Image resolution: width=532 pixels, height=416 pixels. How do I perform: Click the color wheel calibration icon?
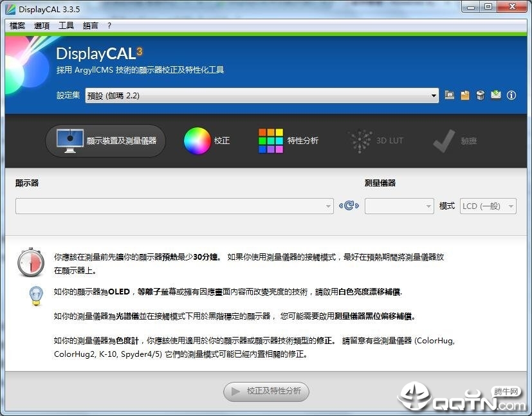tap(197, 141)
